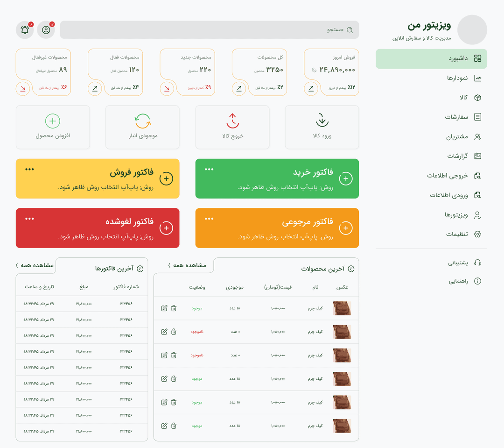The width and height of the screenshot is (504, 448).
Task: Click the خروج کالا upload icon card
Action: tap(232, 127)
